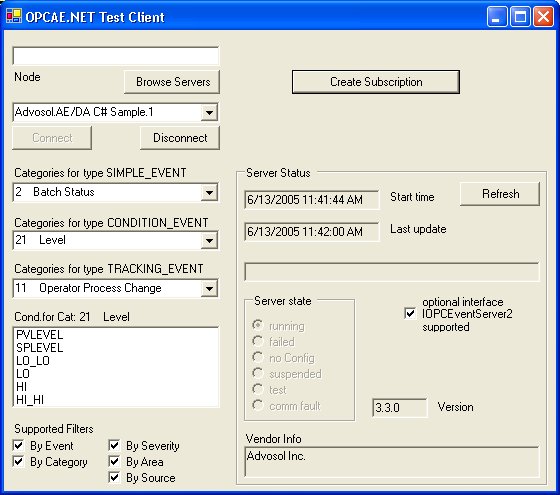Maximize the OPCAE.NET Test Client window
560x495 pixels.
pos(520,16)
